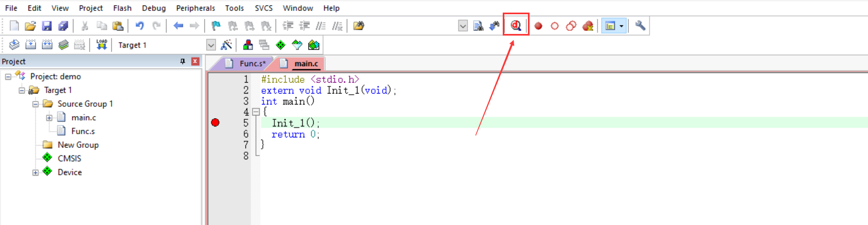Open Find in Files
The height and width of the screenshot is (225, 868).
359,26
